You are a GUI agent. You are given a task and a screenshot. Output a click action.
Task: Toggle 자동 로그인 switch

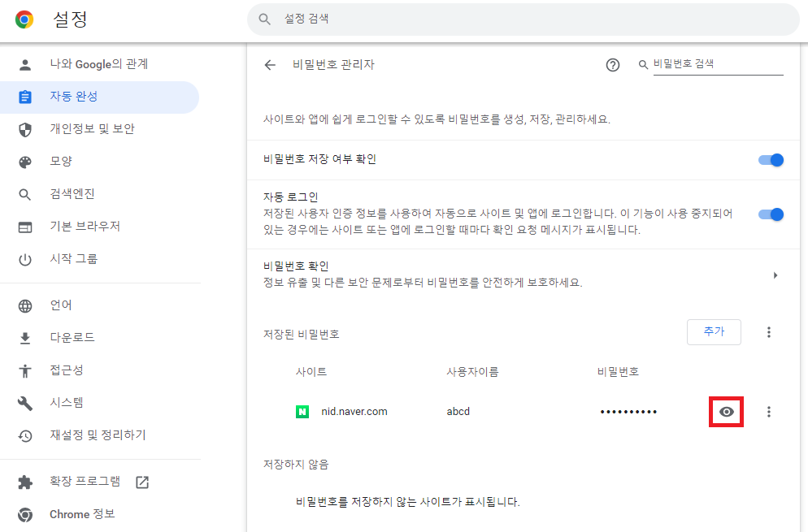point(771,214)
